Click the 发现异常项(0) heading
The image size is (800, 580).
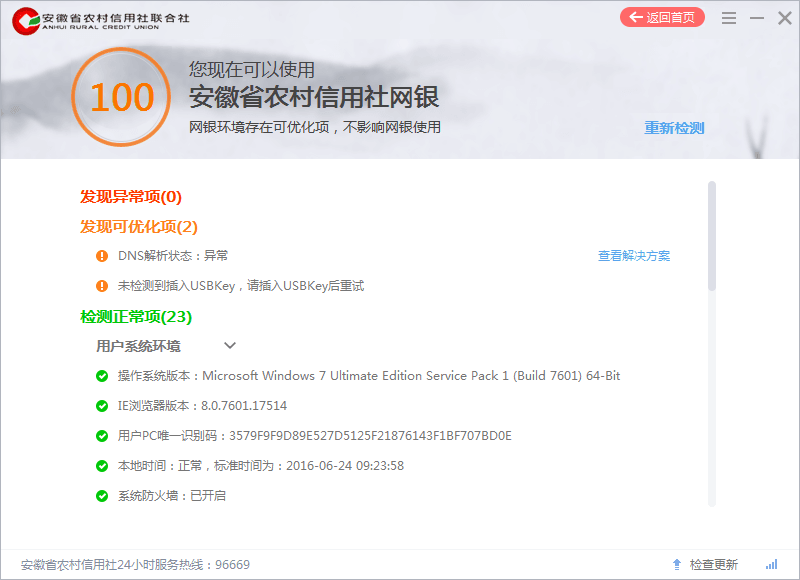pyautogui.click(x=131, y=197)
